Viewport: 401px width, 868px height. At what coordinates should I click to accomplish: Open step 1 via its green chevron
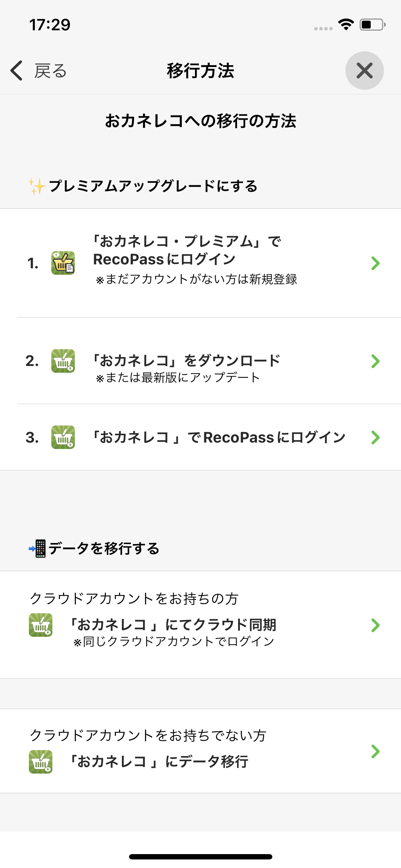375,263
